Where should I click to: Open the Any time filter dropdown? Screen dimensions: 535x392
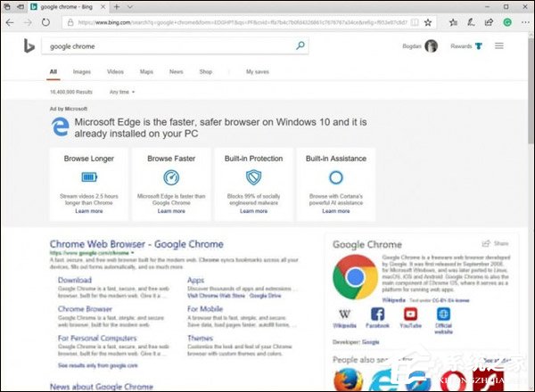pos(122,92)
